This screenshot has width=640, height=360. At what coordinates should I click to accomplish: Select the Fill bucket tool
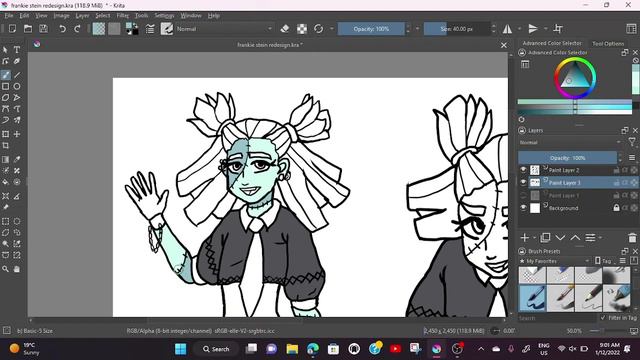(5, 182)
